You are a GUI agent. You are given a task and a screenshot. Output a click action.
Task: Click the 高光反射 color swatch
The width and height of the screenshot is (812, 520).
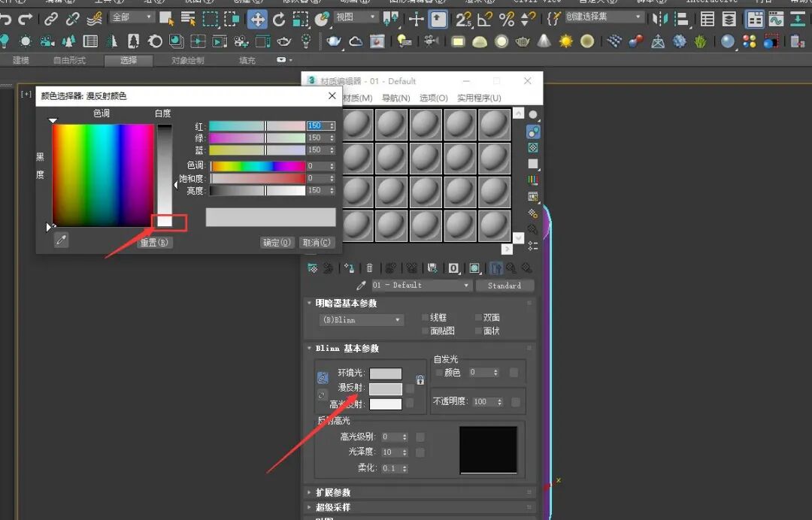pos(385,404)
